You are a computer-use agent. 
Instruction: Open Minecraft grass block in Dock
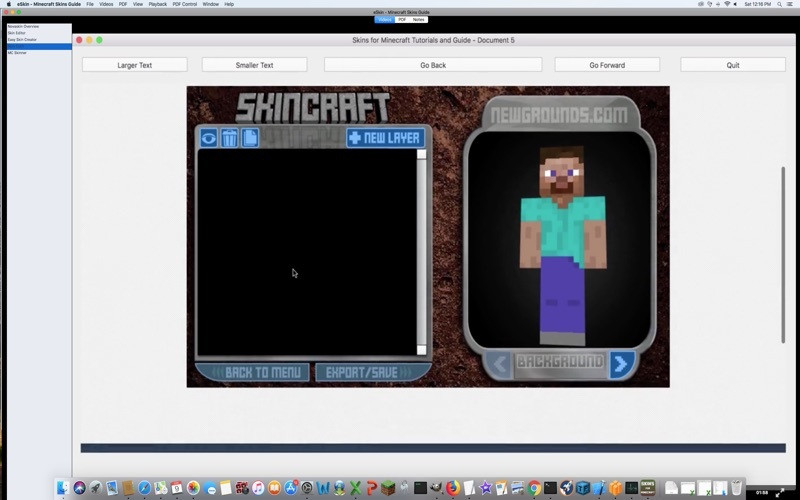[388, 488]
